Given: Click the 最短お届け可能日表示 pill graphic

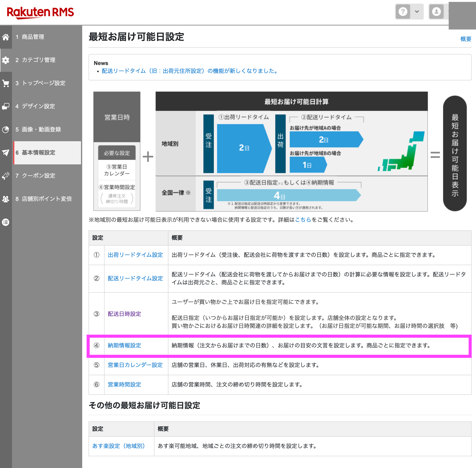Looking at the screenshot, I should 455,153.
